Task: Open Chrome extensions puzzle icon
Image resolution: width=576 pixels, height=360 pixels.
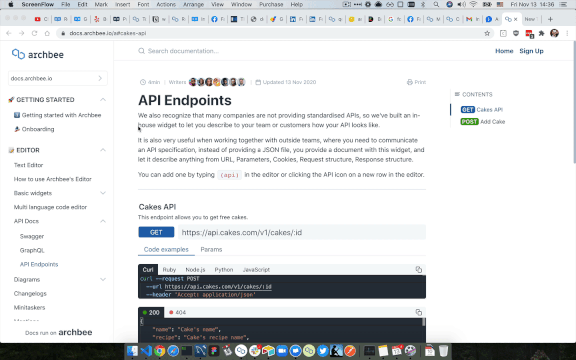Action: [x=541, y=33]
